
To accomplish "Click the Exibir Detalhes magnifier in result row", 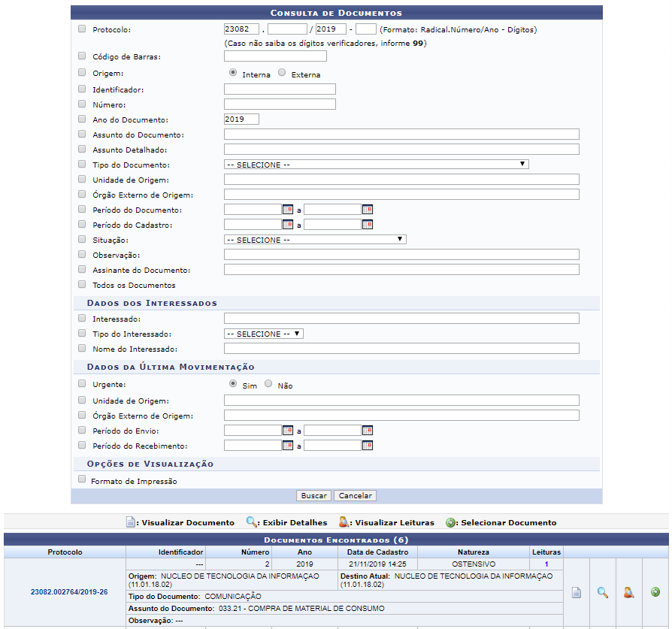I will coord(602,592).
